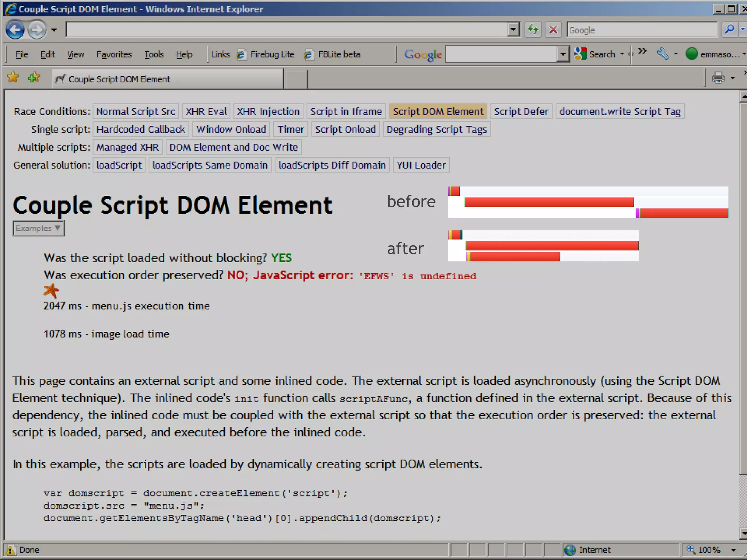The width and height of the screenshot is (747, 560).
Task: Click the Forward navigation arrow
Action: (36, 30)
